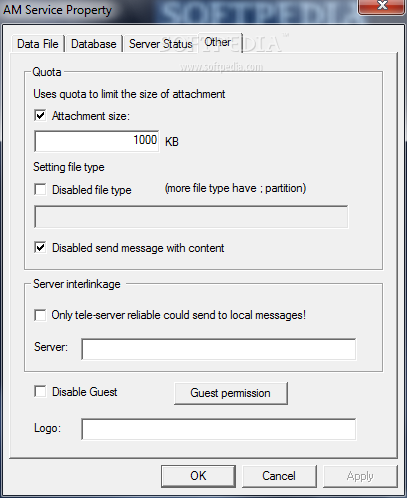Check Only tele-server reliable option
Screen dimensions: 407x498
(x=40, y=315)
